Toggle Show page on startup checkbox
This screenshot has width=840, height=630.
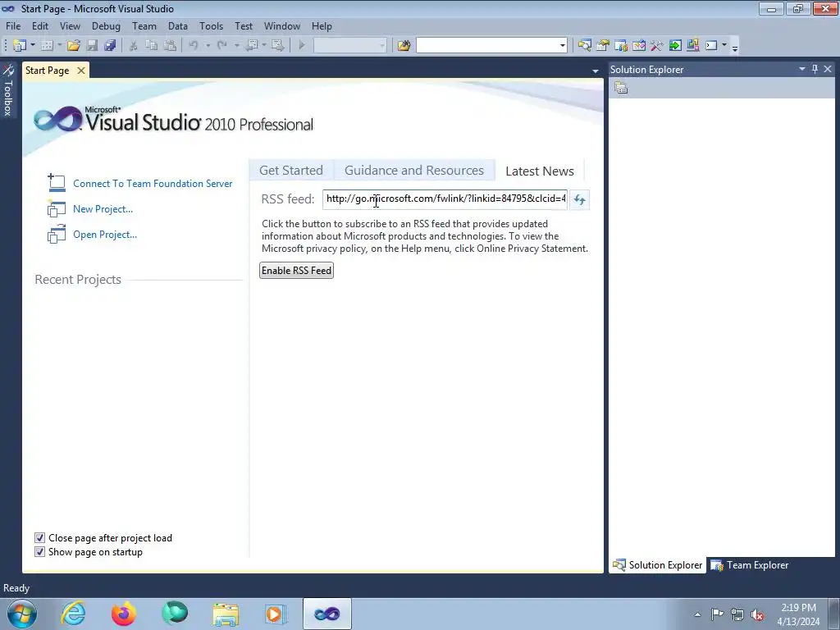coord(39,552)
